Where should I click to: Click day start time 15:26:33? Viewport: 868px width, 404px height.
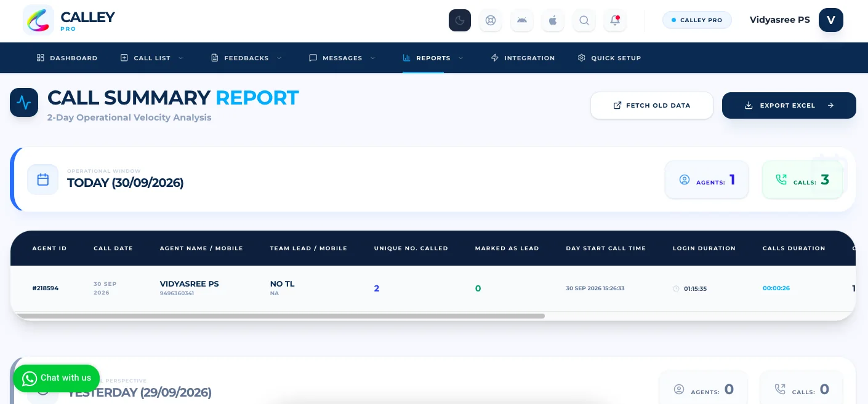[595, 288]
